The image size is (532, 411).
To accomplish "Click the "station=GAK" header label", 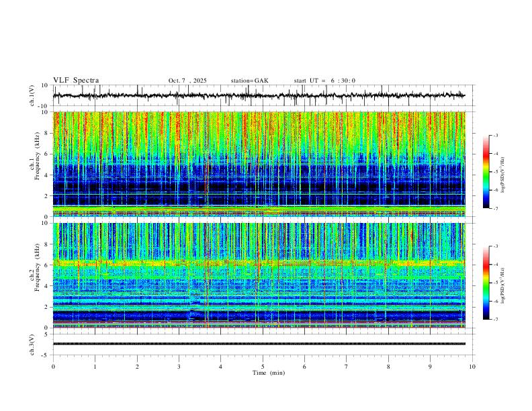I will point(249,81).
